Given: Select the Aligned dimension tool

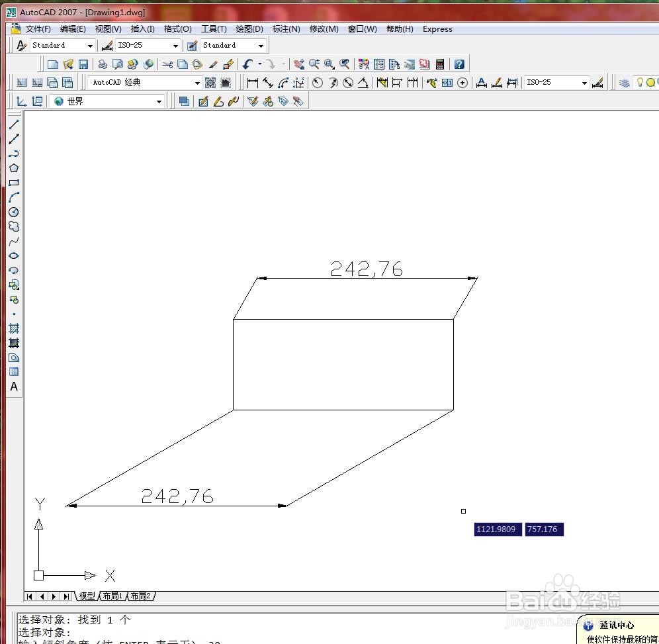Looking at the screenshot, I should click(268, 83).
